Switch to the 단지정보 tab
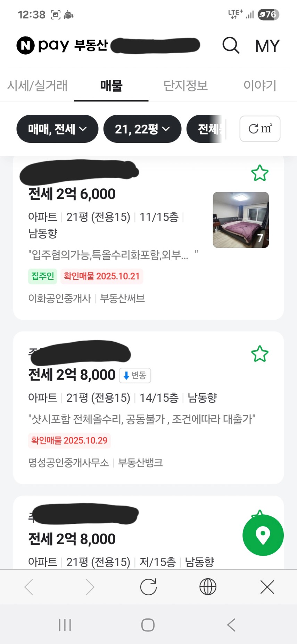Image resolution: width=297 pixels, height=644 pixels. [185, 85]
